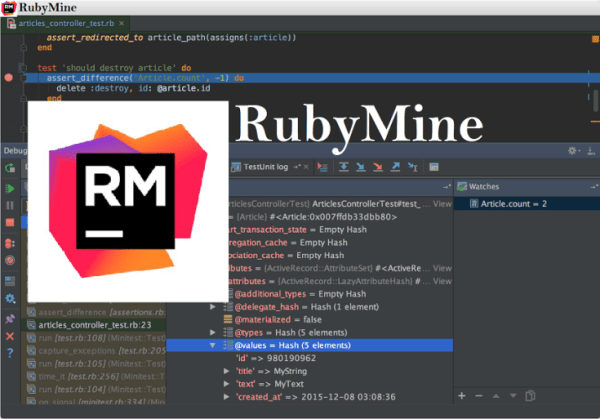Viewport: 600px width, 419px height.
Task: Pause the program in the debug sidebar
Action: tap(10, 205)
